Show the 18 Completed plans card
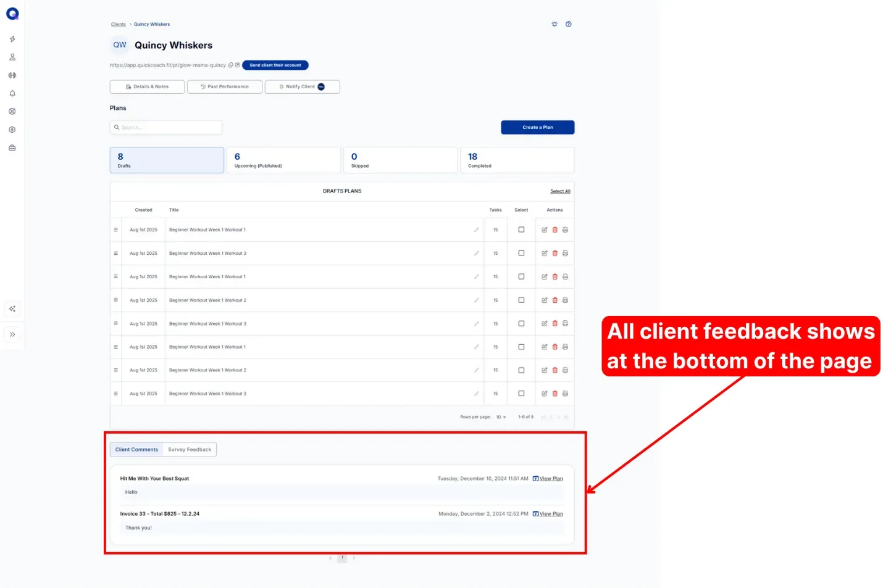This screenshot has width=891, height=588. 517,160
